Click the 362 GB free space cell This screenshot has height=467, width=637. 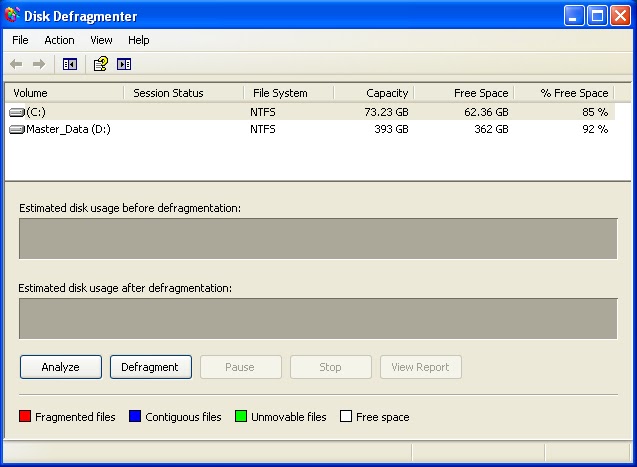pyautogui.click(x=491, y=130)
